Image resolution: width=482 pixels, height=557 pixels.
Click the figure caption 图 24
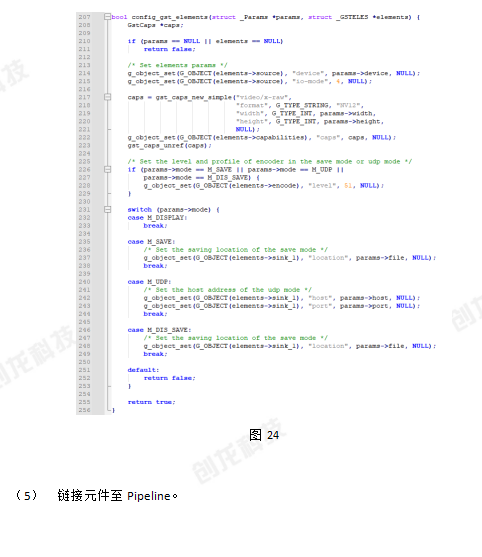[x=264, y=435]
